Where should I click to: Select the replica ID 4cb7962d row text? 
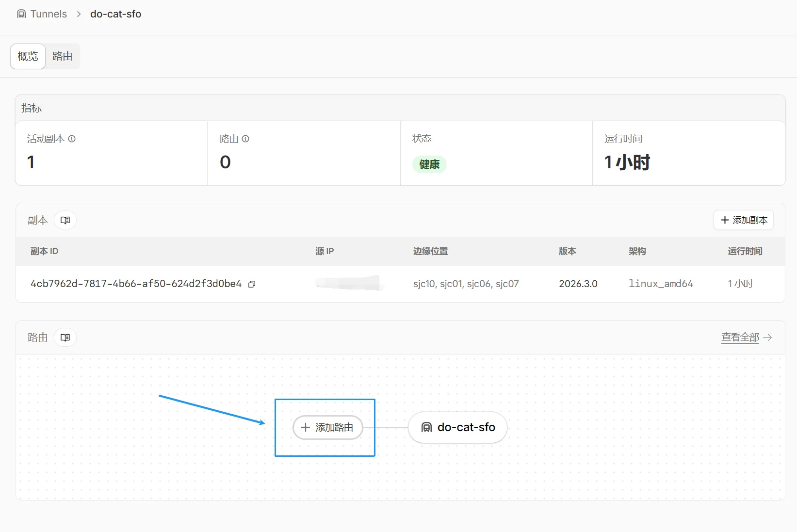pyautogui.click(x=136, y=284)
